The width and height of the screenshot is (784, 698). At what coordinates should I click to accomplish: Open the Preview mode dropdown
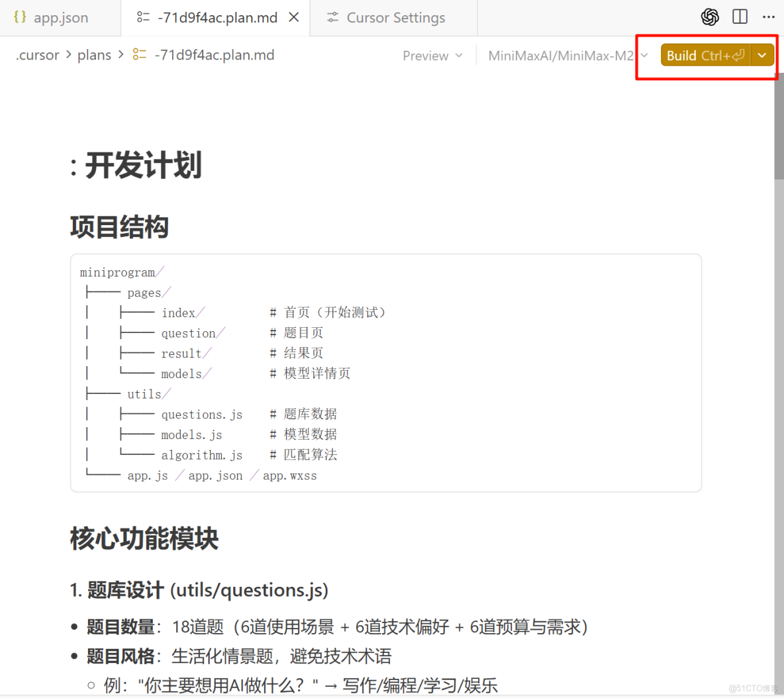point(432,56)
